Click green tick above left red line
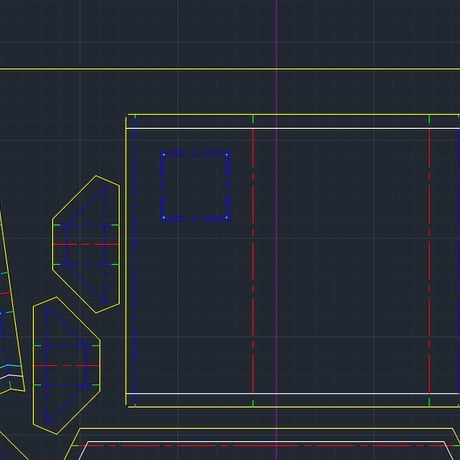 [253, 119]
